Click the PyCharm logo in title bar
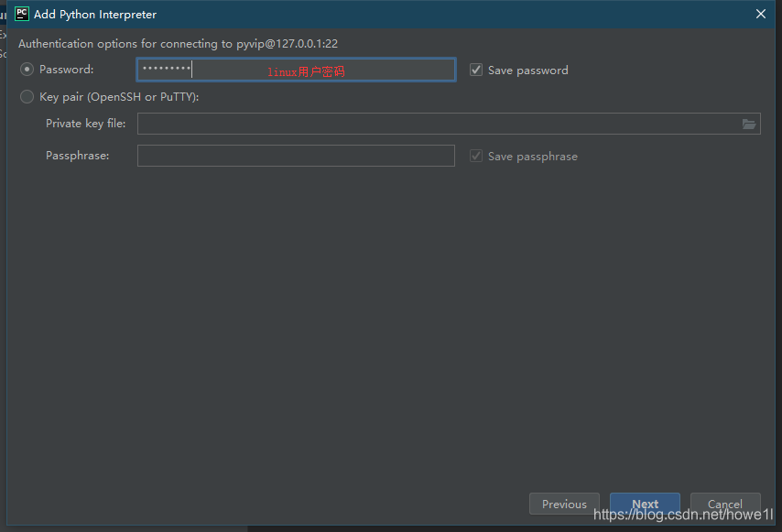 click(21, 14)
